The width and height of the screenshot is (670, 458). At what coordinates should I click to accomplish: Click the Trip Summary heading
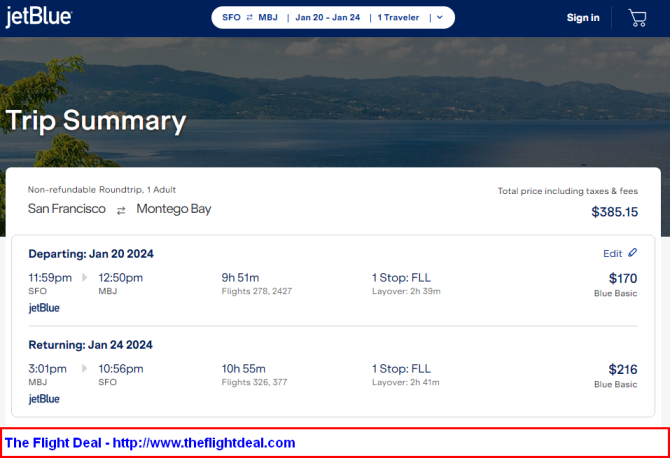point(96,121)
